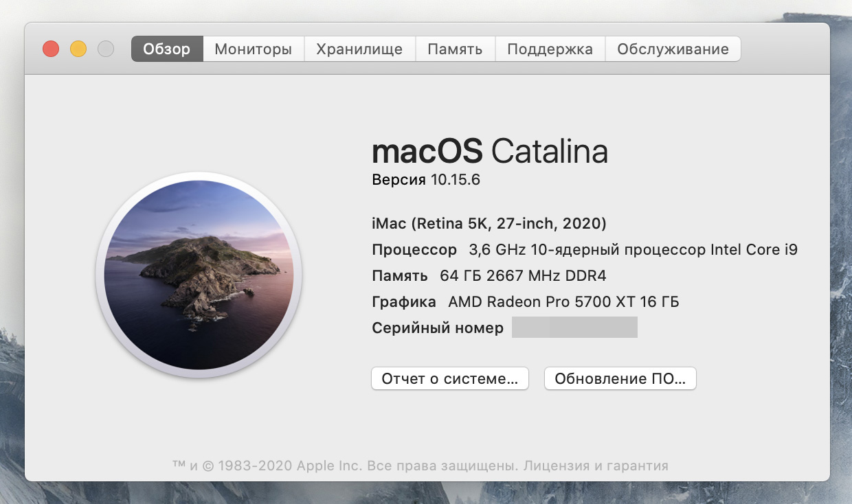The height and width of the screenshot is (504, 852).
Task: Open the Лицензия и гарантия link
Action: click(x=596, y=466)
